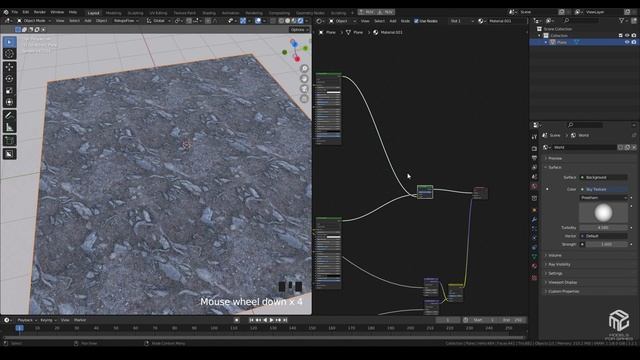
Task: Select the Measure tool
Action: [x=10, y=128]
